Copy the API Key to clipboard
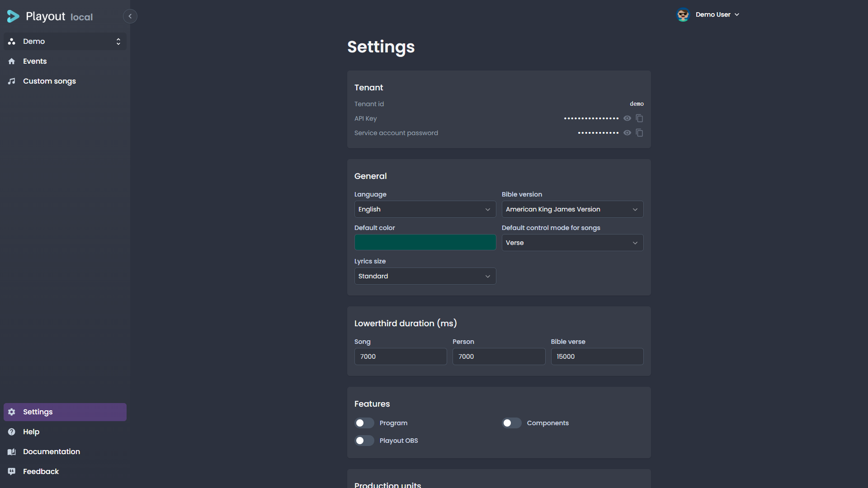868x488 pixels. 639,118
